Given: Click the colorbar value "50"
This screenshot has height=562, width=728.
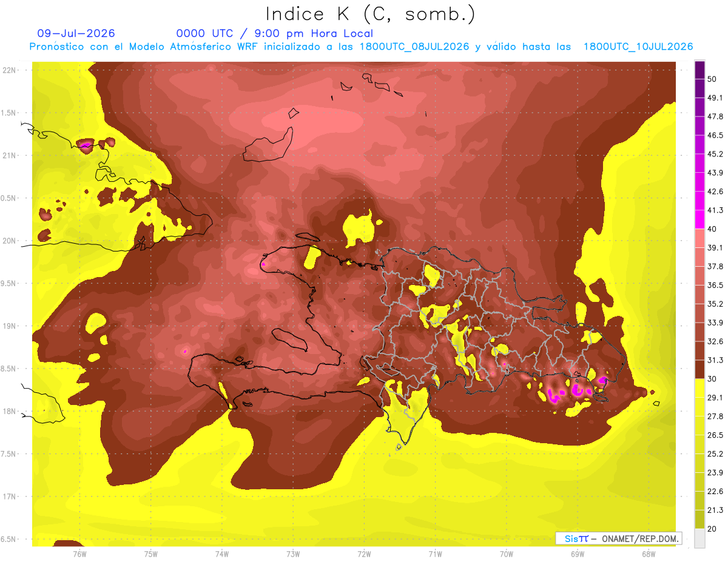Looking at the screenshot, I should [713, 79].
